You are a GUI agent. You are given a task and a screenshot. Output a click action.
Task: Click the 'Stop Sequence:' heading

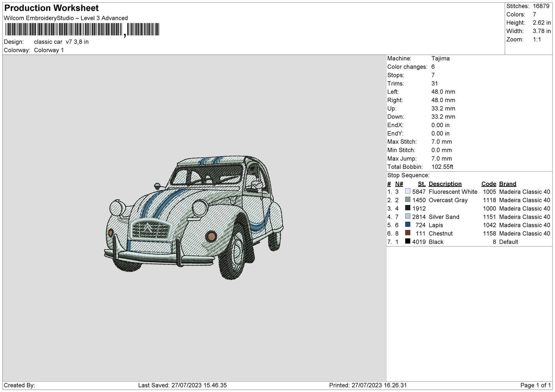tap(408, 175)
